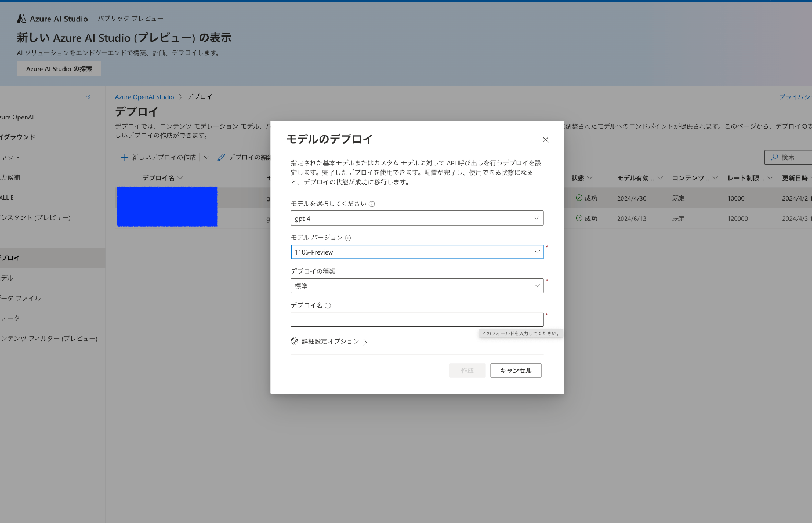Click the 詳細設定オプション gear icon
Image resolution: width=812 pixels, height=523 pixels.
pos(295,342)
